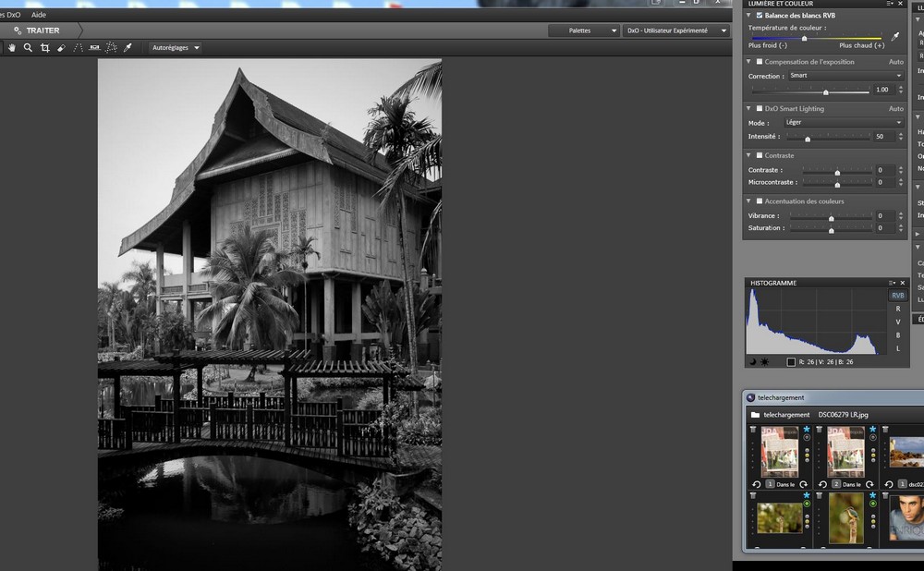Click the Vibrance slider handle
This screenshot has height=571, width=924.
pyautogui.click(x=831, y=218)
